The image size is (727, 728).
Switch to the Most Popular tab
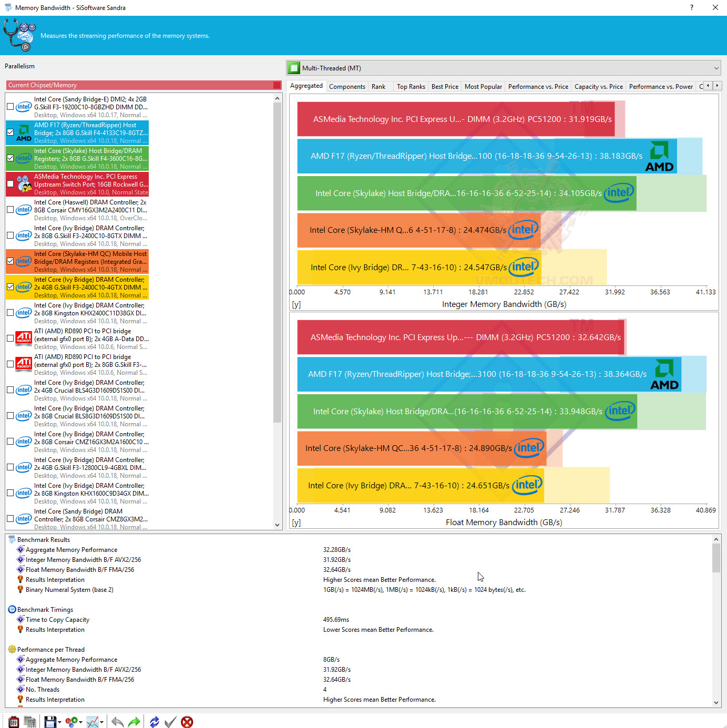[483, 87]
